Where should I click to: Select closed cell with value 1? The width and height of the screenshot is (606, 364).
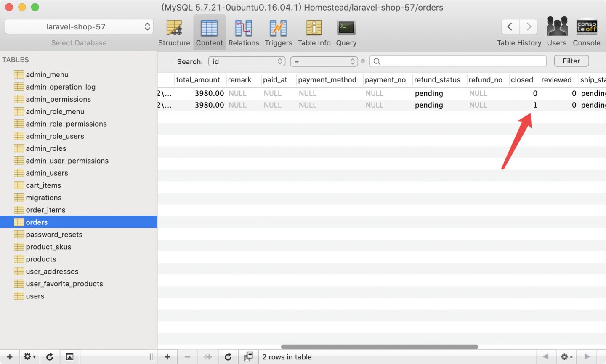[x=524, y=105]
